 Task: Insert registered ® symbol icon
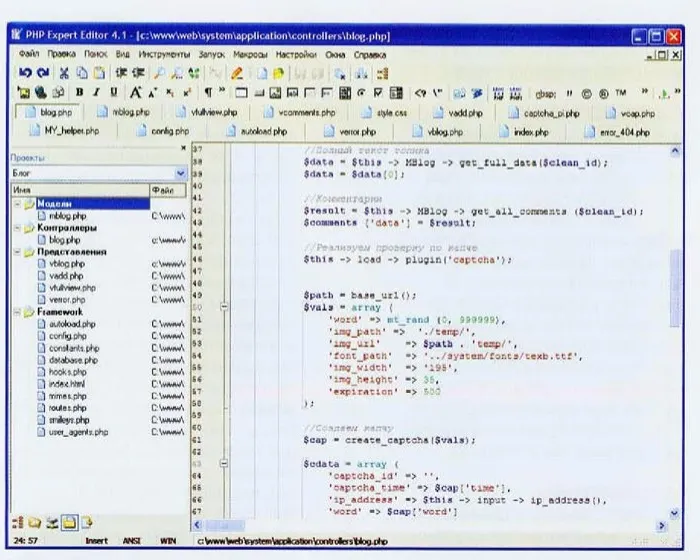tap(604, 94)
